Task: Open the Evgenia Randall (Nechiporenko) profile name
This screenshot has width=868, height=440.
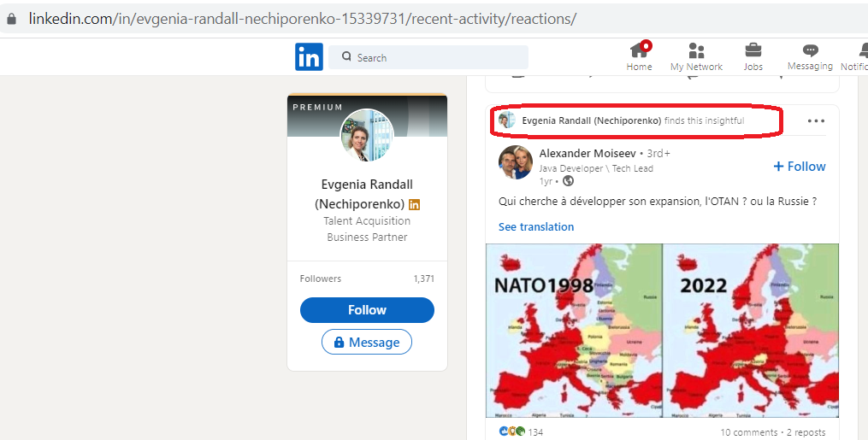Action: click(x=367, y=194)
